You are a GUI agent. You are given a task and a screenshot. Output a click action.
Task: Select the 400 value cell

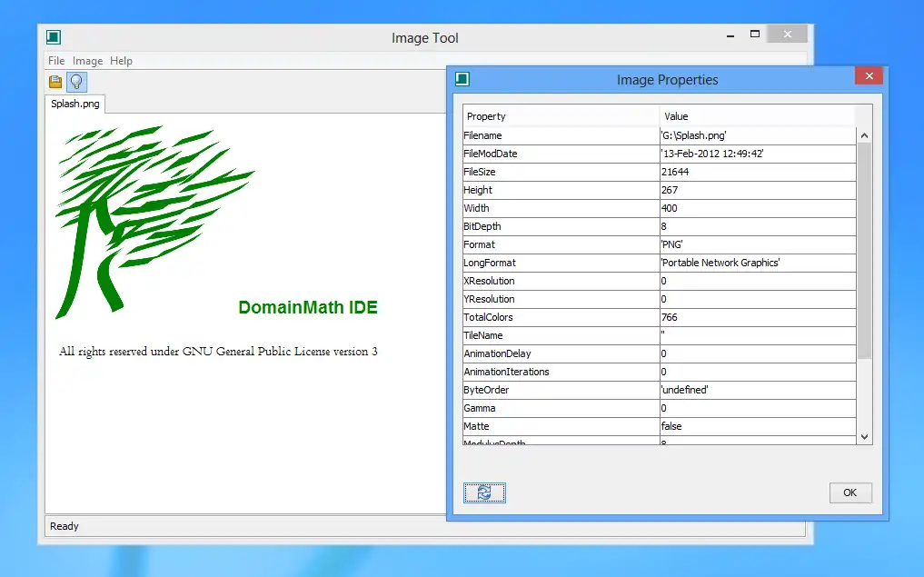pyautogui.click(x=758, y=208)
